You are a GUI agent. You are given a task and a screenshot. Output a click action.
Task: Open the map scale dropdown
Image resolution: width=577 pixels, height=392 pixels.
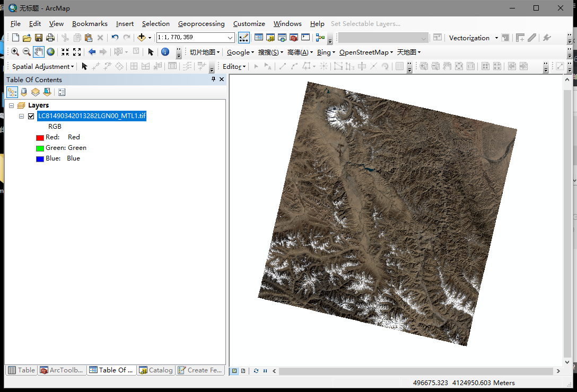[x=230, y=38]
